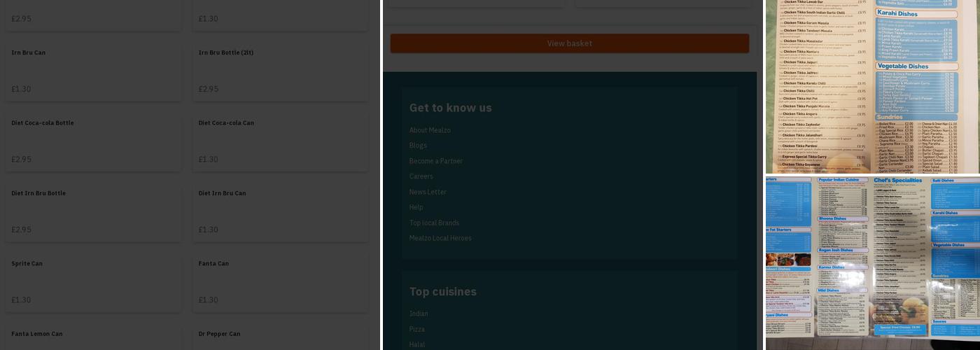Open the Become a Partner link
The image size is (980, 350).
tap(435, 161)
